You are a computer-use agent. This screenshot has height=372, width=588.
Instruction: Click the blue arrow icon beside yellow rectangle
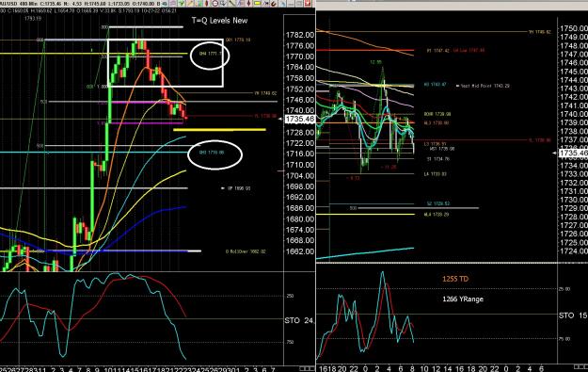[265, 4]
